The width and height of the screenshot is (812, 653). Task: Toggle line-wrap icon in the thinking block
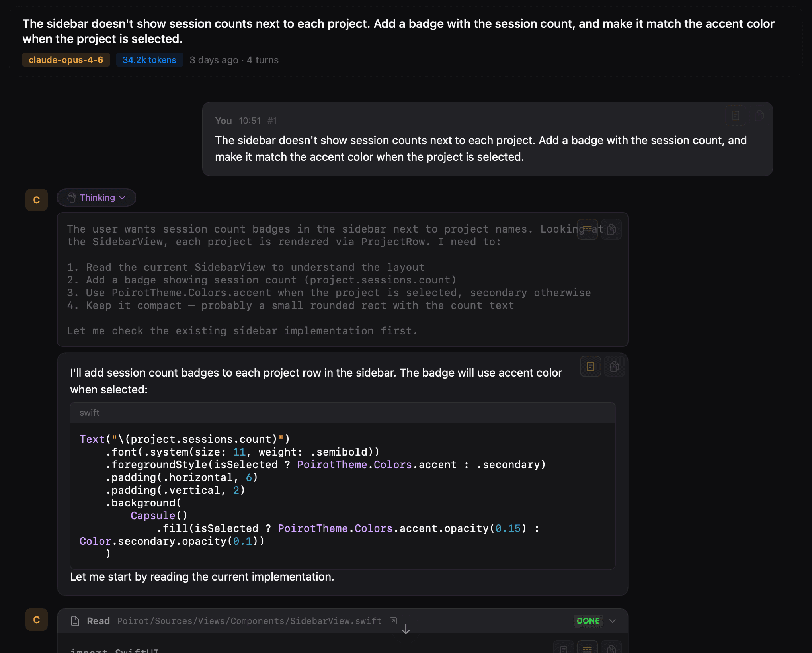click(587, 229)
